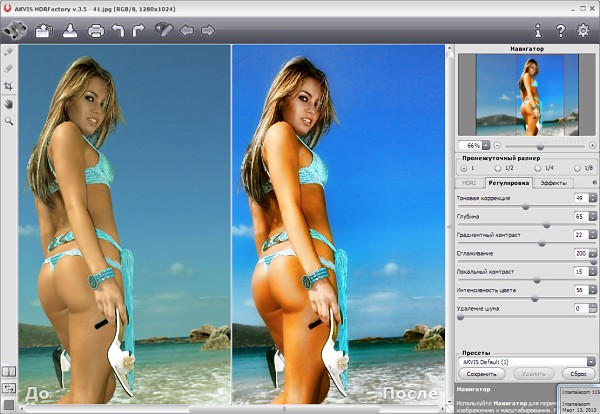Open the 66% zoom level dropdown
The height and width of the screenshot is (414, 600).
(486, 145)
